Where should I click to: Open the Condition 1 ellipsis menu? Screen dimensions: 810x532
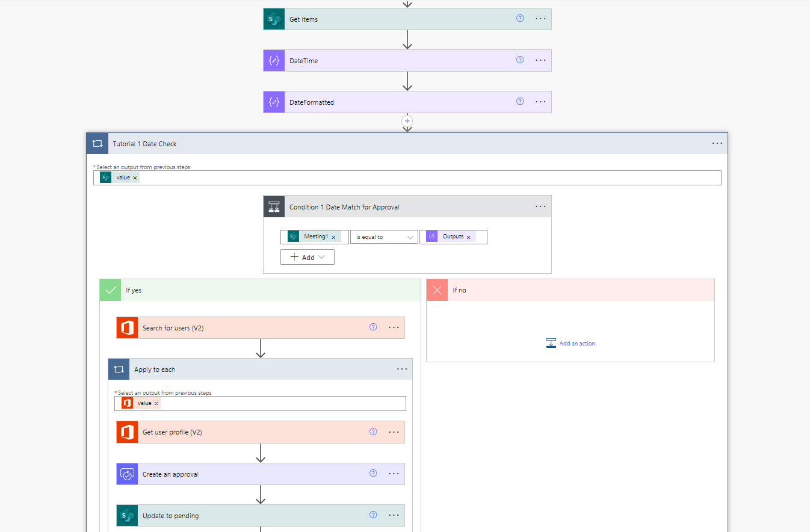point(540,206)
